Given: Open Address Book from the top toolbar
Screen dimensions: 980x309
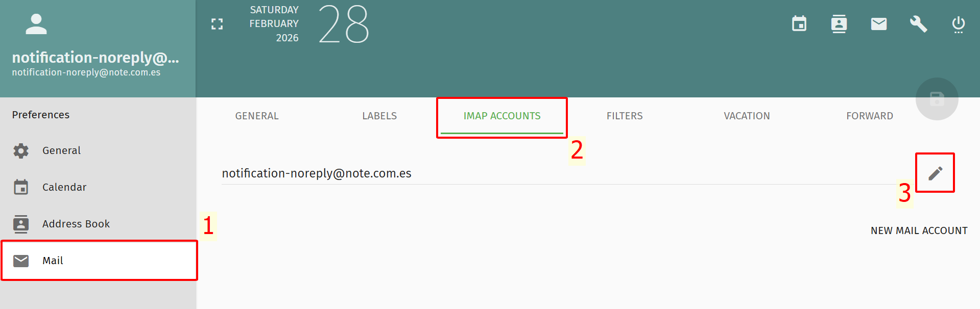Looking at the screenshot, I should click(x=839, y=24).
